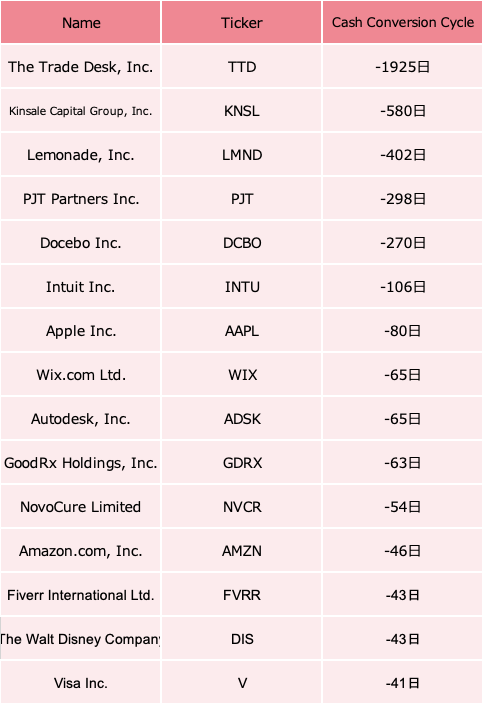Click Kinsale Capital Group, Inc. cell
The width and height of the screenshot is (484, 705).
click(x=81, y=111)
